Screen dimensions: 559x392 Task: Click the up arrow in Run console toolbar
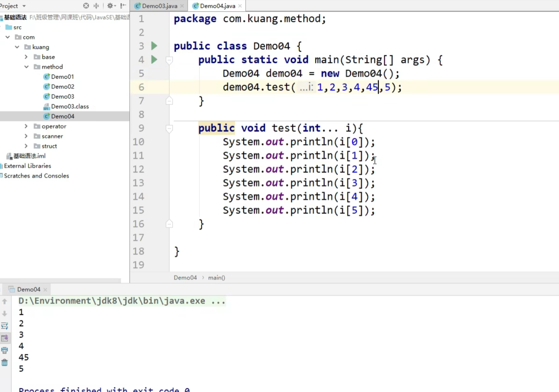point(5,301)
